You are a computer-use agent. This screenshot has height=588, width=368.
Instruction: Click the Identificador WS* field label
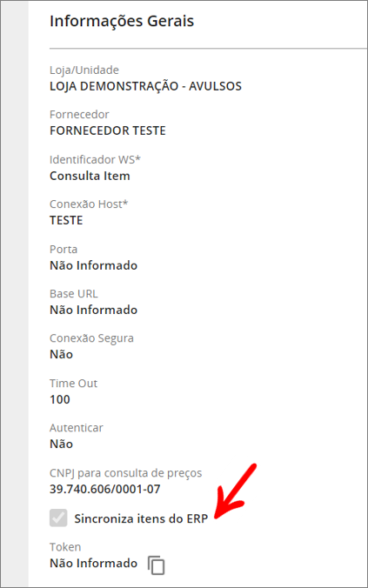tap(95, 160)
